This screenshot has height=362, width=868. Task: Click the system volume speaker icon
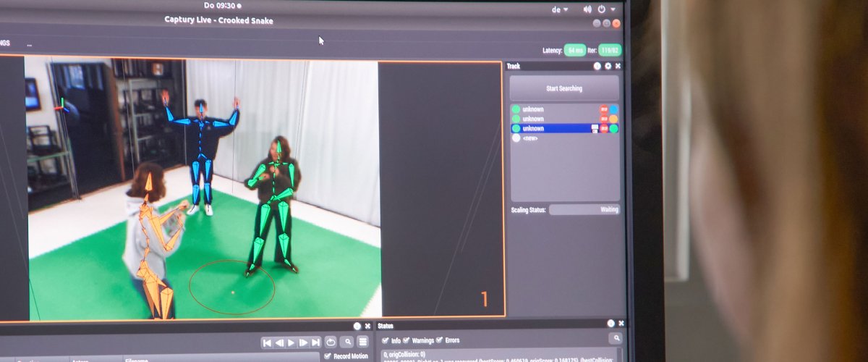click(x=587, y=9)
